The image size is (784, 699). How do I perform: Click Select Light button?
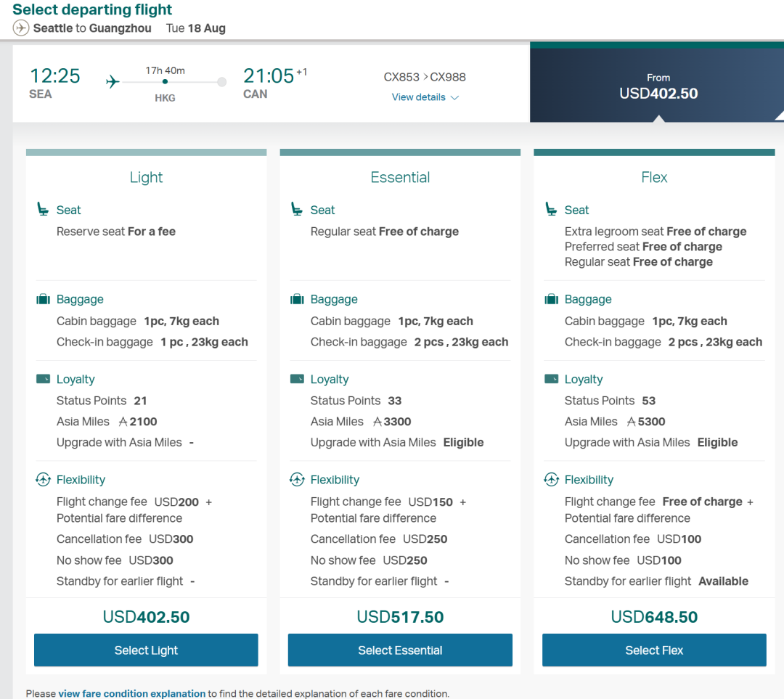click(x=146, y=650)
